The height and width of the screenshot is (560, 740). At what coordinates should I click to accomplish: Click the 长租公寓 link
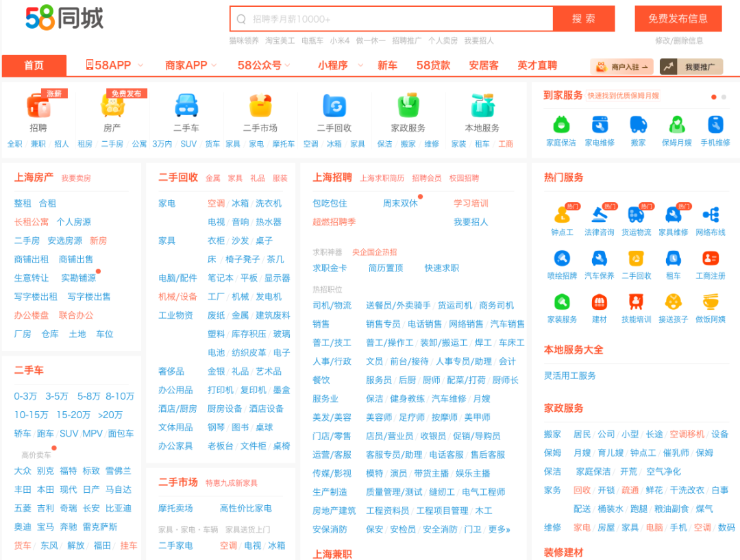tap(31, 222)
